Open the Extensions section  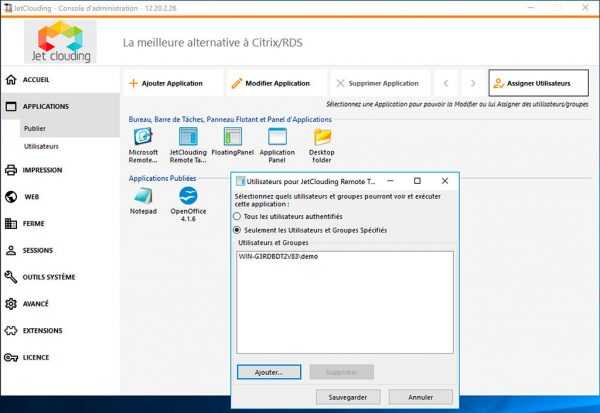pos(42,330)
